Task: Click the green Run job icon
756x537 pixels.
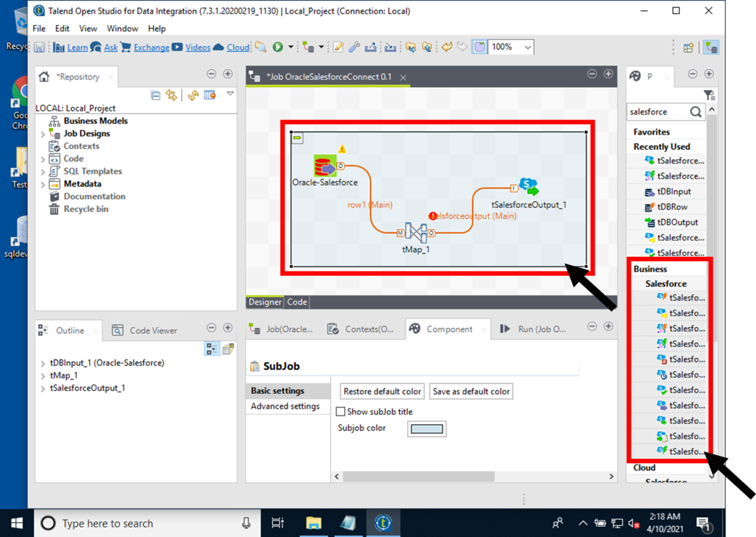Action: pos(278,47)
